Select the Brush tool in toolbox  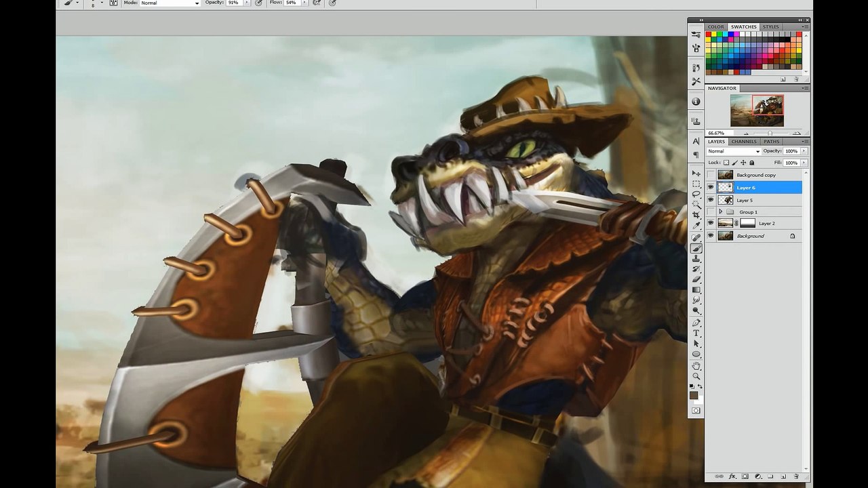click(x=696, y=248)
